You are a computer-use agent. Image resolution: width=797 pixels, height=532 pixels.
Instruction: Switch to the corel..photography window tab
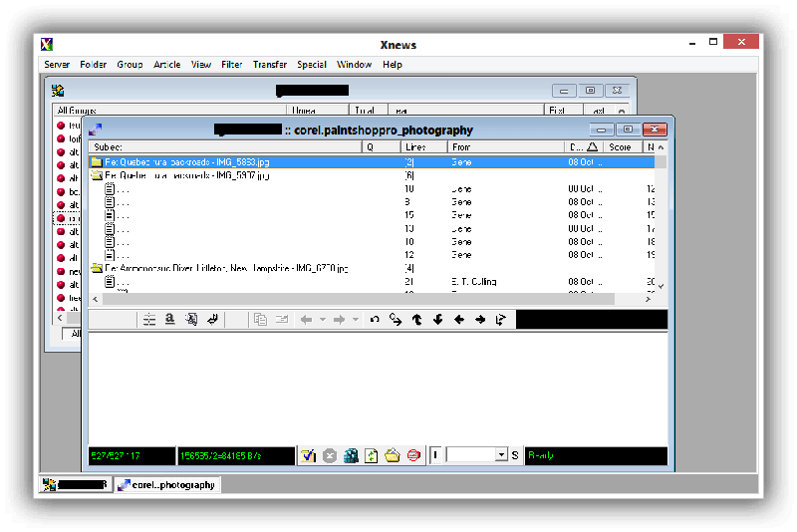point(165,485)
